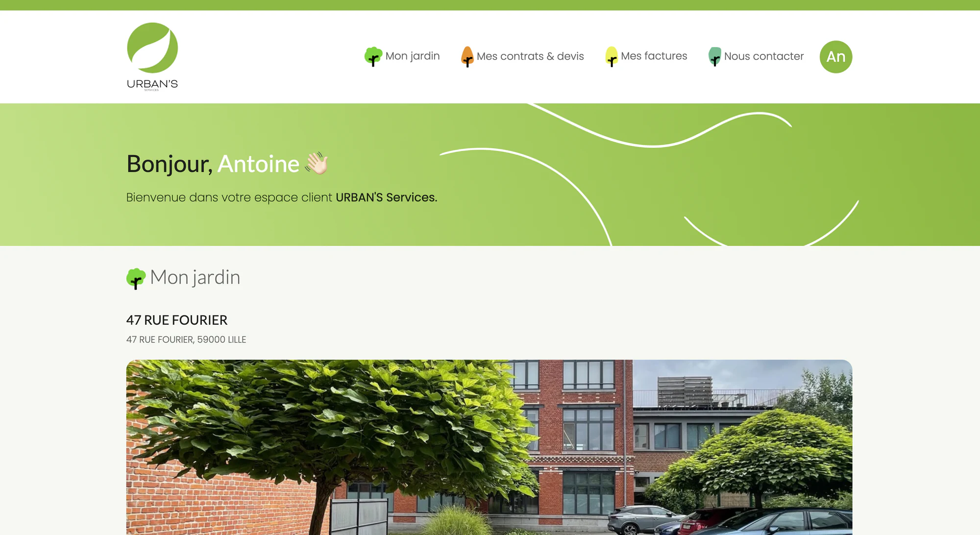Go to Mes contrats & devis
Viewport: 980px width, 535px height.
coord(530,56)
